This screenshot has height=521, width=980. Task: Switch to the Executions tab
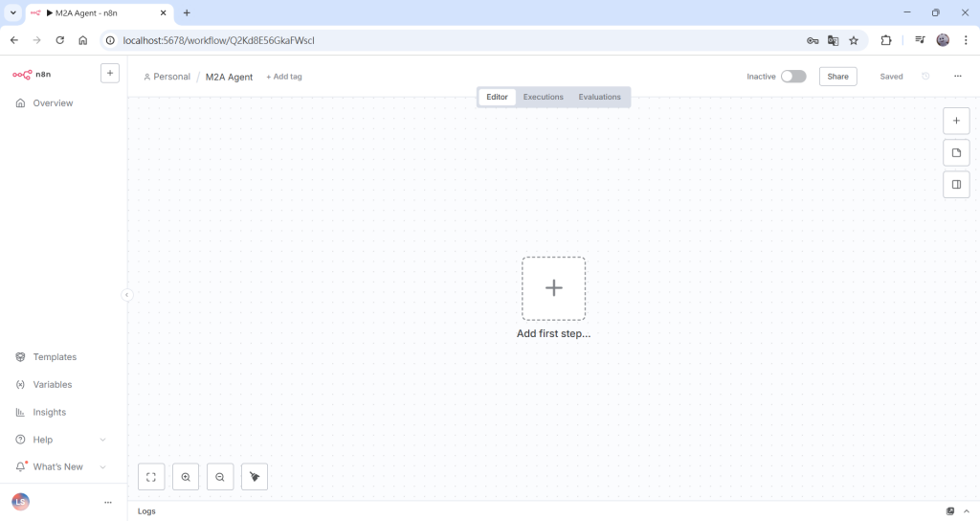[x=544, y=97]
